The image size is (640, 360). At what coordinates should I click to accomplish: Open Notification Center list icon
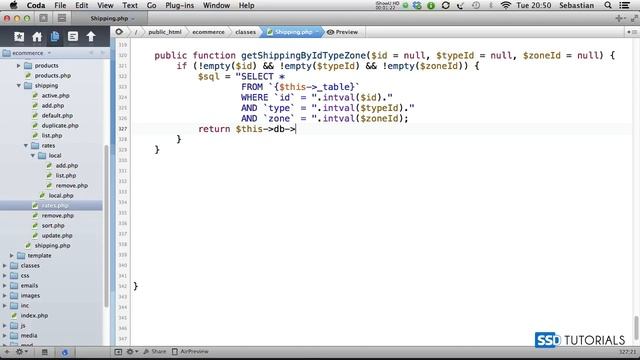point(624,5)
